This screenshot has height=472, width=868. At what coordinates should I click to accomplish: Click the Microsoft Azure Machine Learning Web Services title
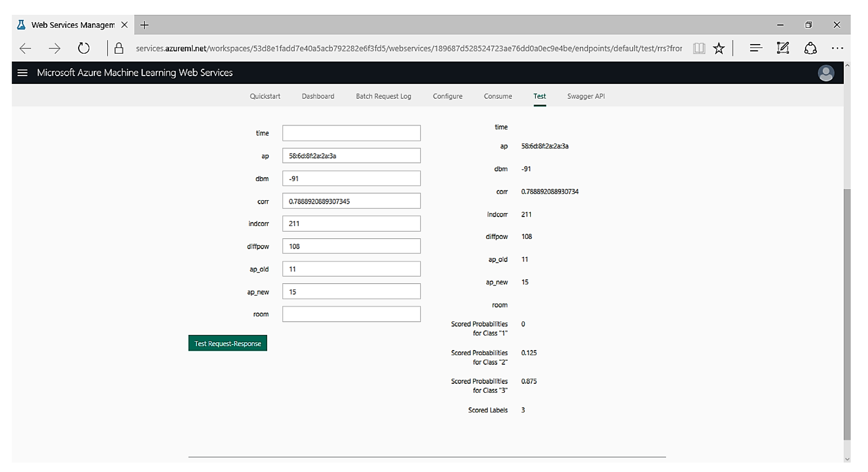(x=135, y=73)
